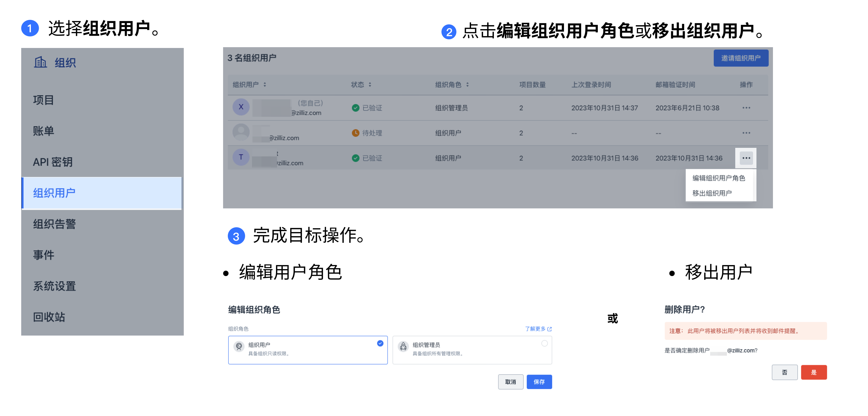This screenshot has height=416, width=868.
Task: Open the API 密钥 sidebar item
Action: click(53, 162)
